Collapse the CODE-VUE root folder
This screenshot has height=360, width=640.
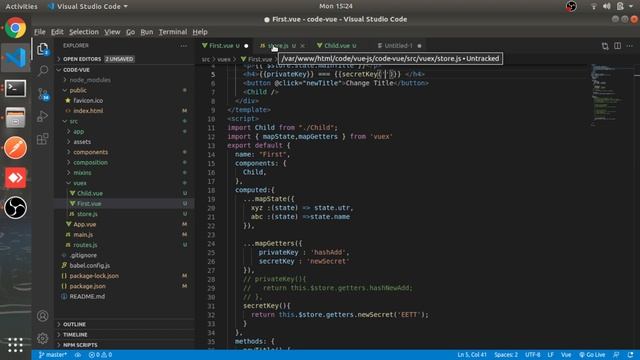pyautogui.click(x=76, y=70)
